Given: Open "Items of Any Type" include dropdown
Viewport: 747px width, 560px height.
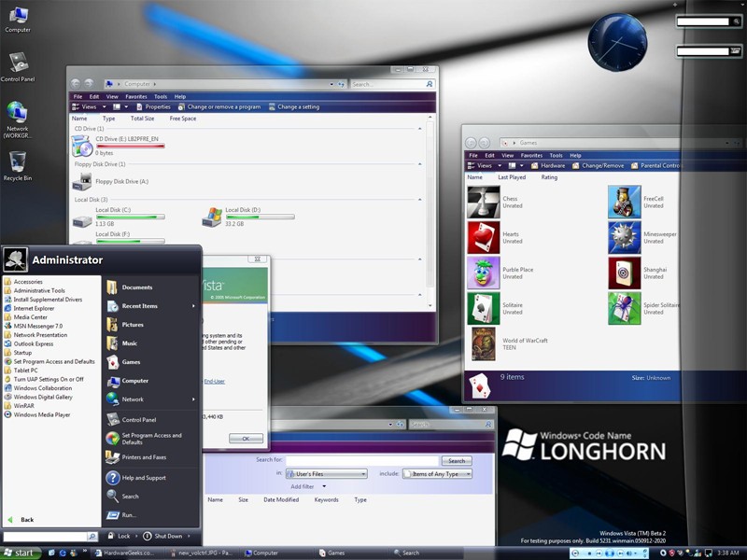Looking at the screenshot, I should tap(437, 474).
